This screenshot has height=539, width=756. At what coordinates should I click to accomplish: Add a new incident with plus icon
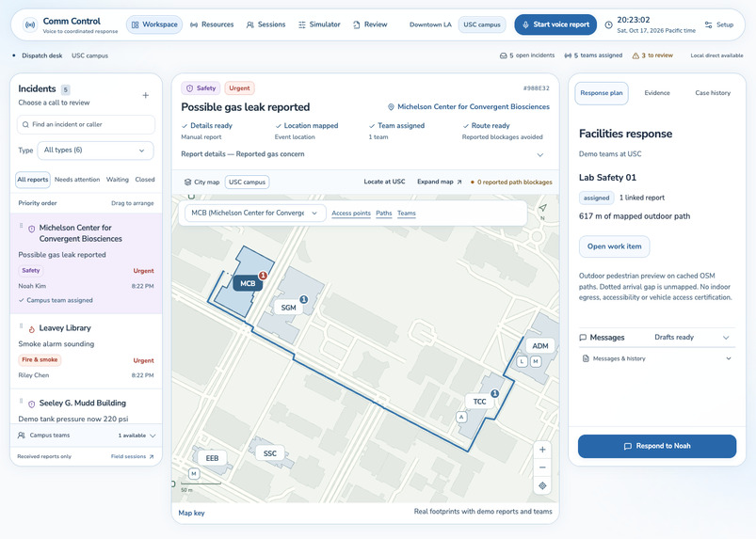[x=146, y=95]
